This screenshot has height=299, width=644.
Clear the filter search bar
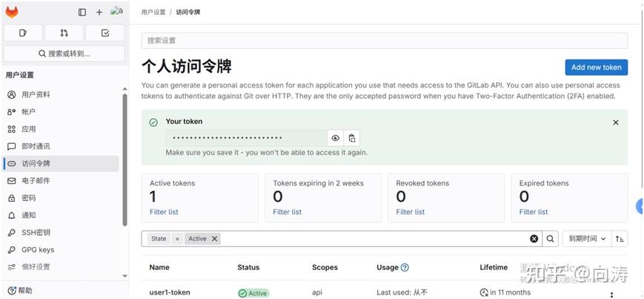(534, 239)
